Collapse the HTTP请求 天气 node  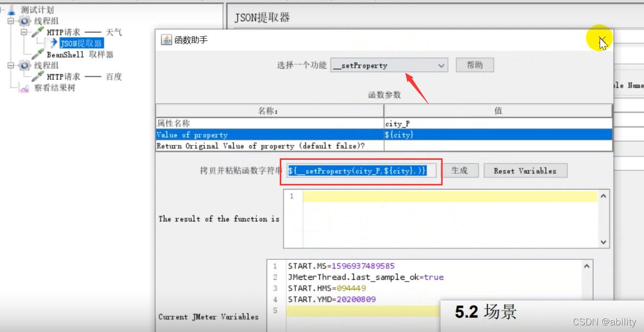(x=24, y=32)
